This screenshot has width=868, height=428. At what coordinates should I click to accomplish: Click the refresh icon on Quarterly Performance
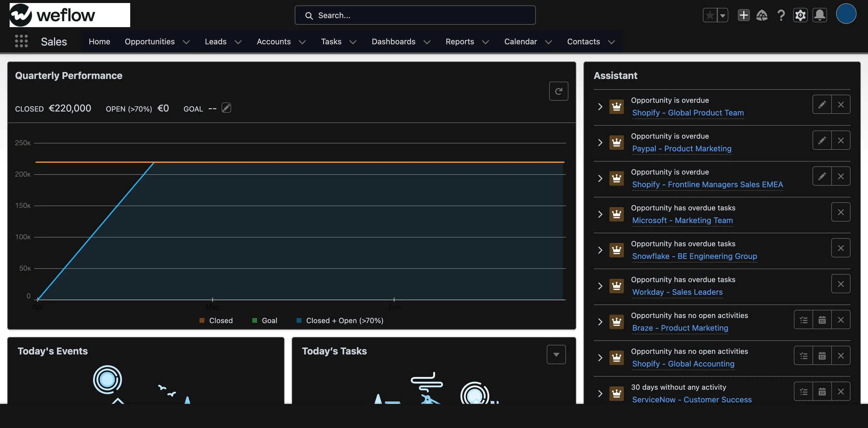coord(558,91)
